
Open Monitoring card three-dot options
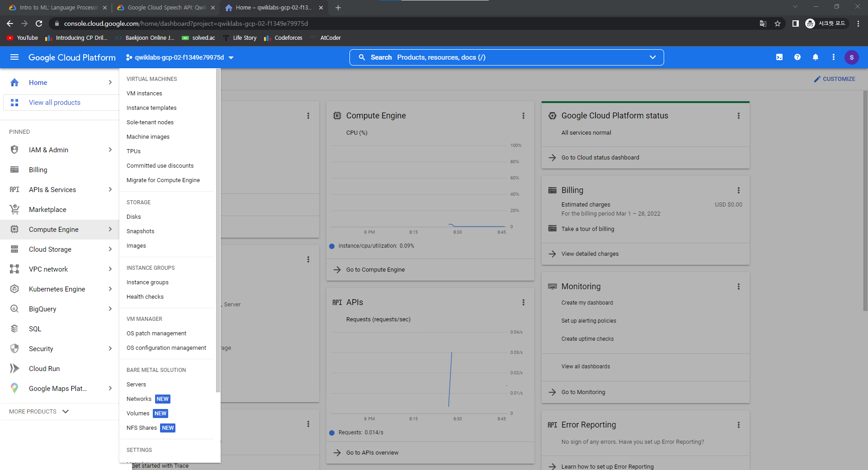739,287
